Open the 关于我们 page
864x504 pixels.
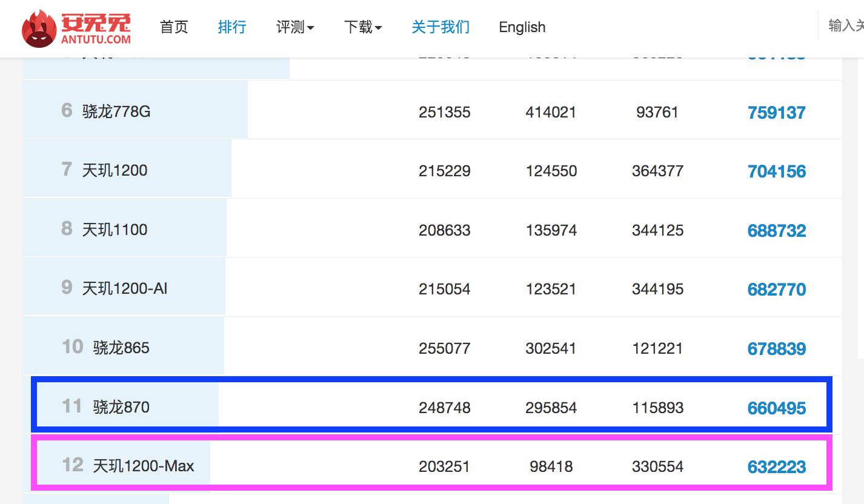[440, 27]
